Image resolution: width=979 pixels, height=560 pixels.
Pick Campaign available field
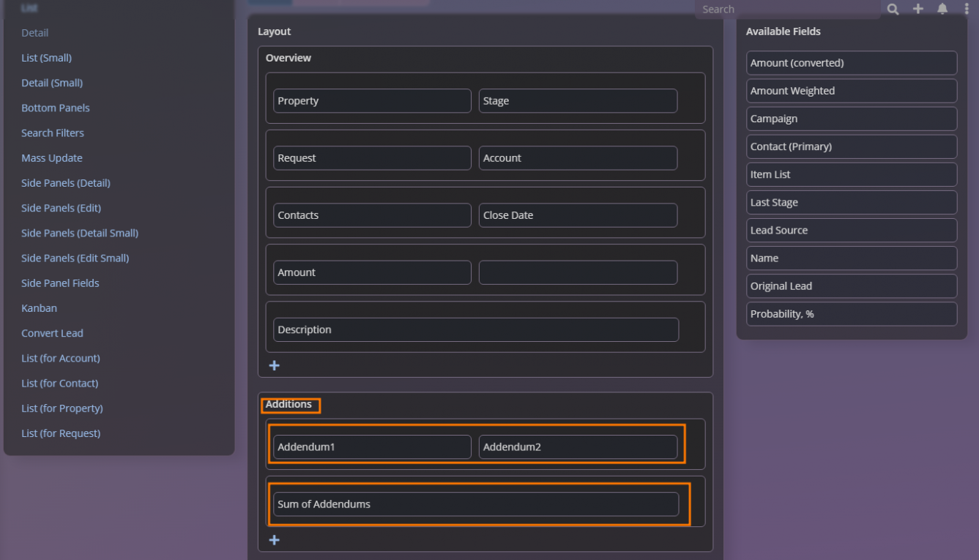coord(852,119)
